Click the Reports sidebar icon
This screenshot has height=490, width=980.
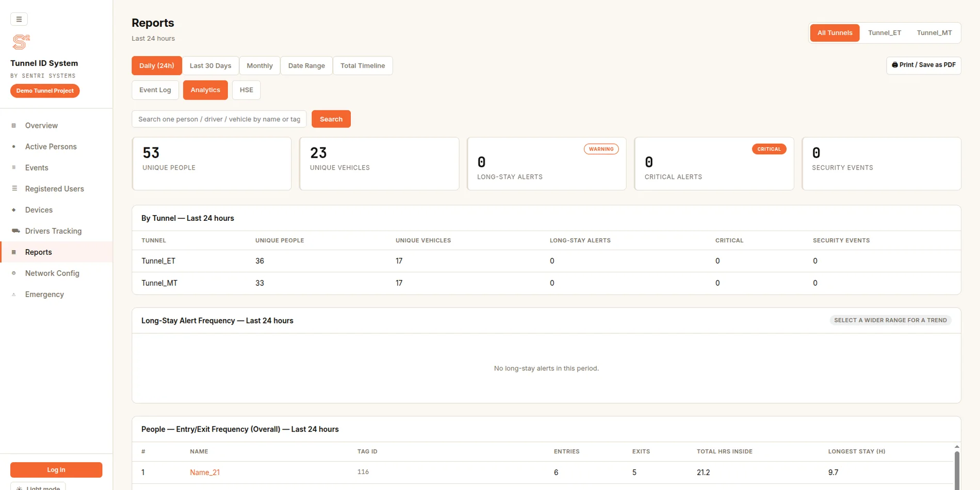point(14,252)
